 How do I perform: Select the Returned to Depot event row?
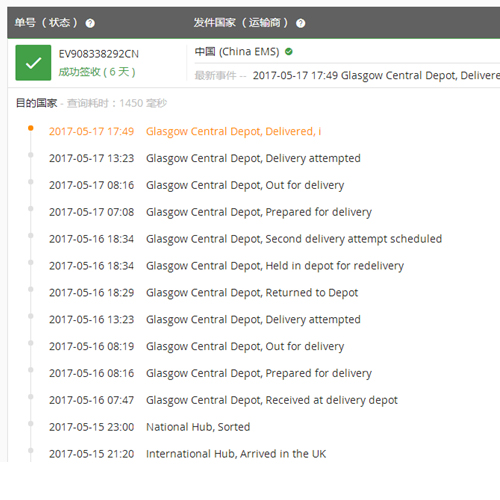coord(203,293)
